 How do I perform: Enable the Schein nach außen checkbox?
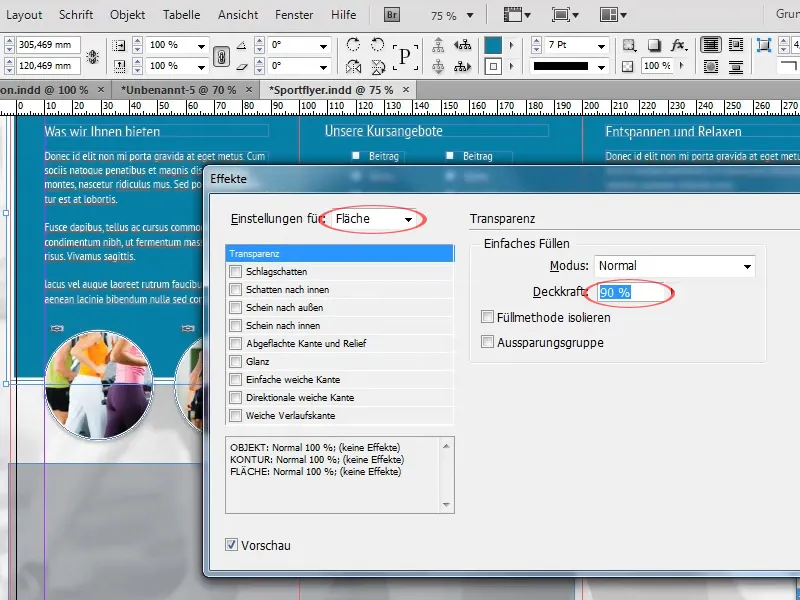pos(235,307)
